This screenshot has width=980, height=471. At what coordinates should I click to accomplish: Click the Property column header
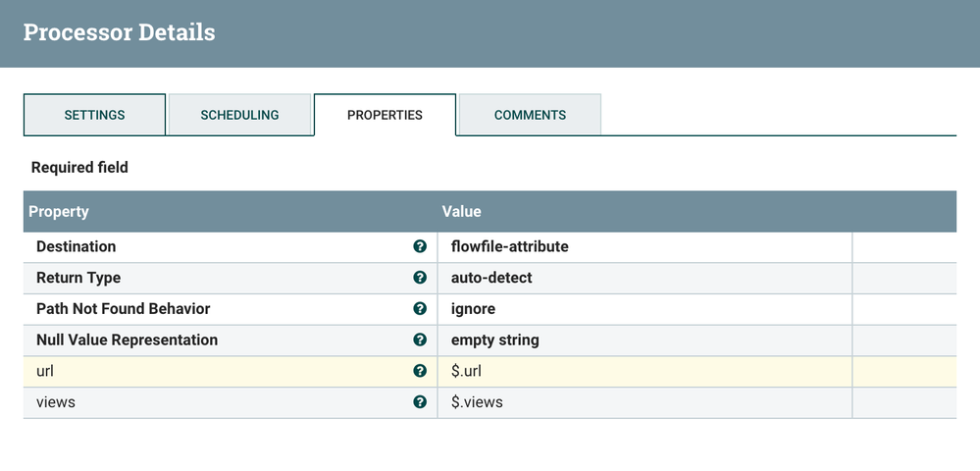59,211
